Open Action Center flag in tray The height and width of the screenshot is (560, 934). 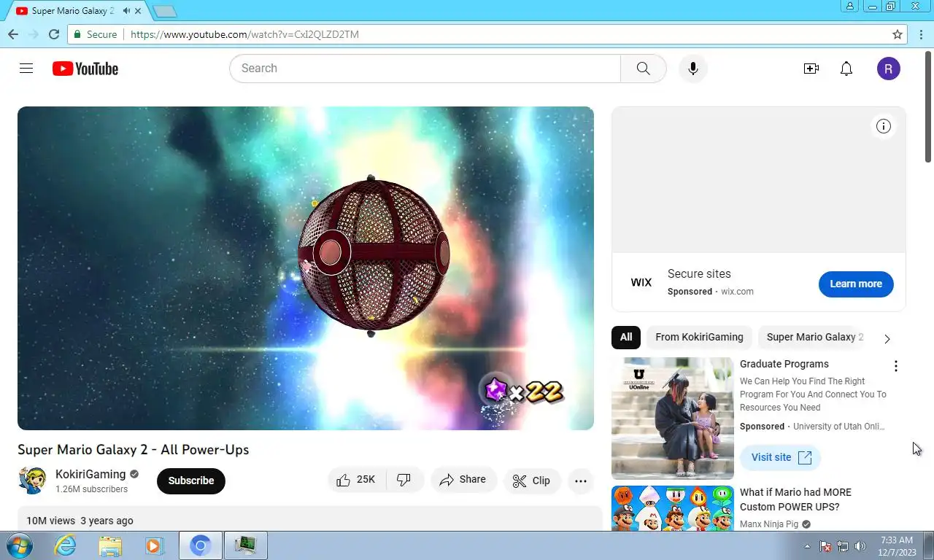[826, 546]
